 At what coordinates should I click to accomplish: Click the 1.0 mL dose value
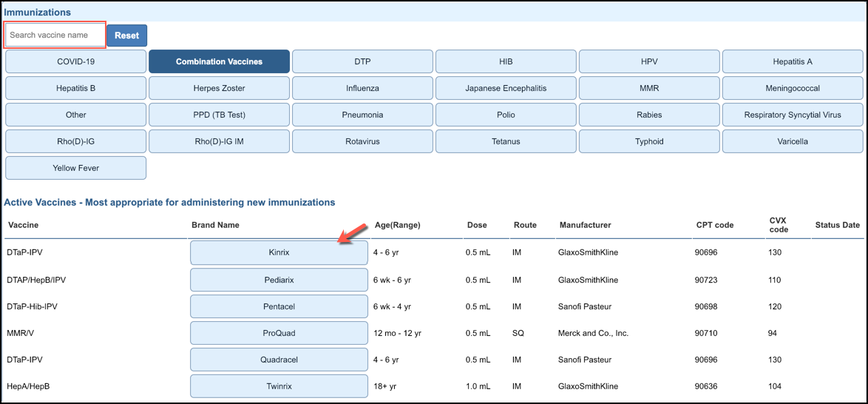coord(478,386)
